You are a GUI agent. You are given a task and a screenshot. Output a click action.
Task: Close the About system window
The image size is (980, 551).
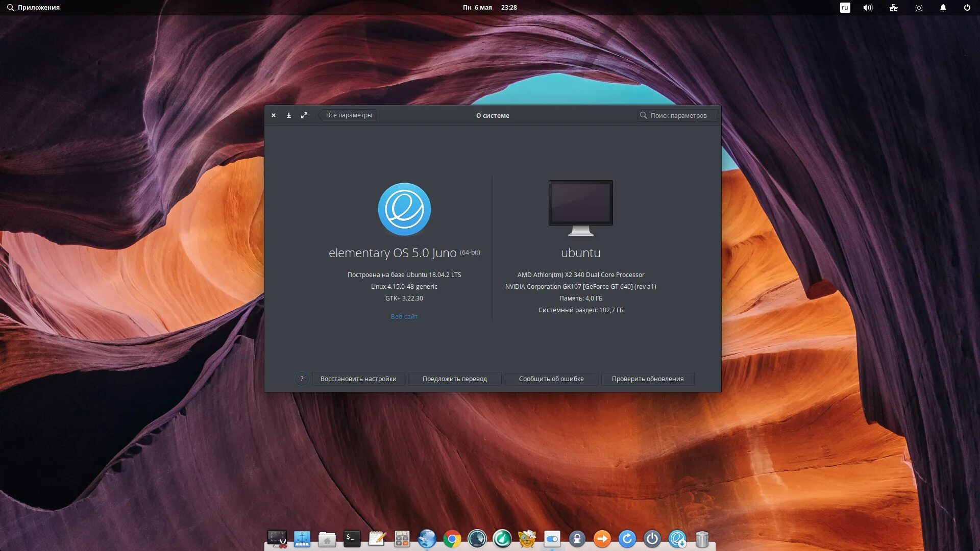(274, 115)
